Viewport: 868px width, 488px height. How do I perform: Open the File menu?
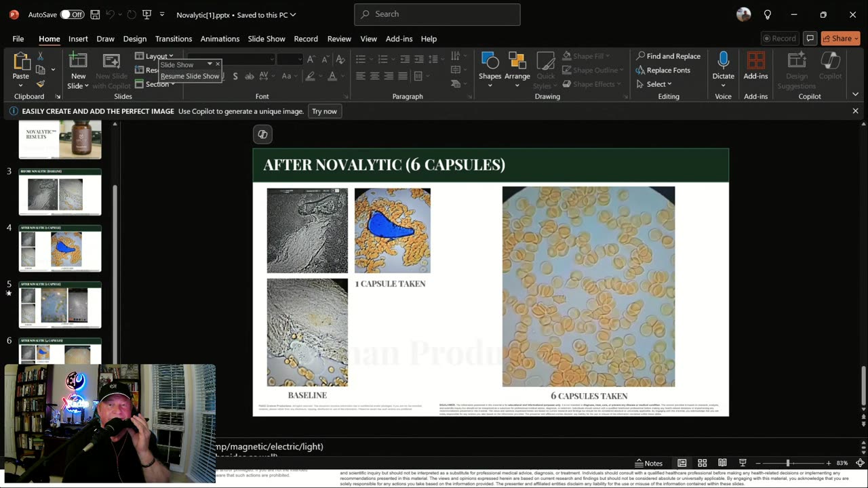tap(18, 39)
